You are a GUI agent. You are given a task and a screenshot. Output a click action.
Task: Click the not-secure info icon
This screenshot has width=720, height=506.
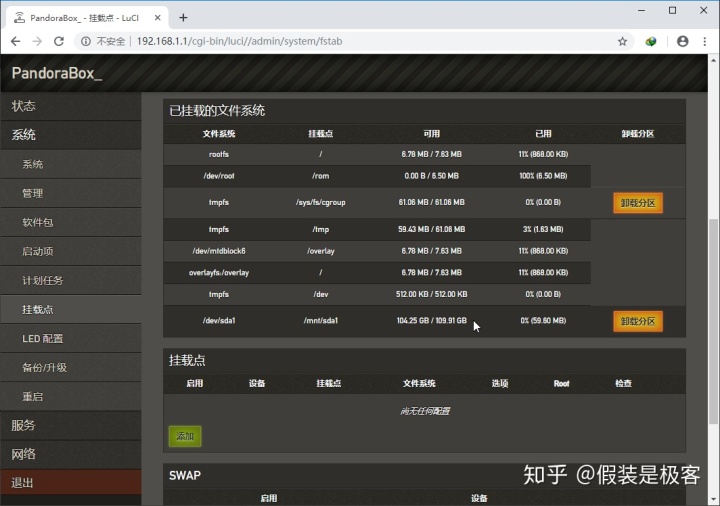coord(86,41)
